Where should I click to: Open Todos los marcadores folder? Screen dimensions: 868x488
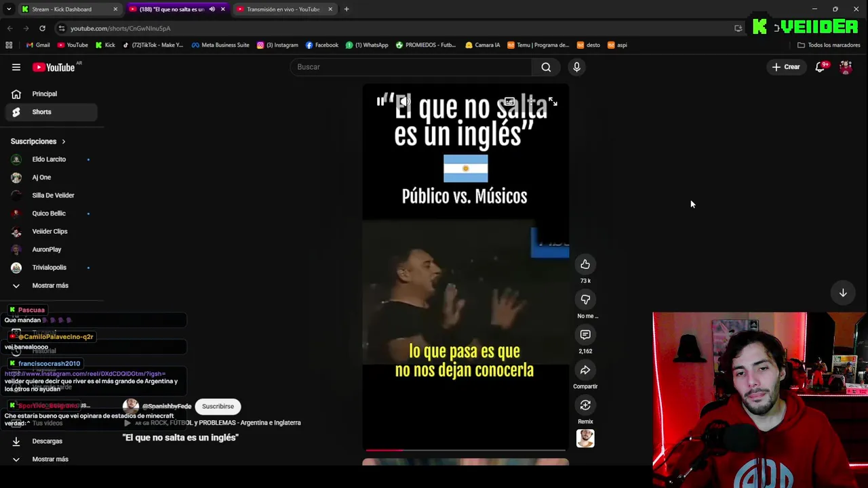(x=829, y=45)
